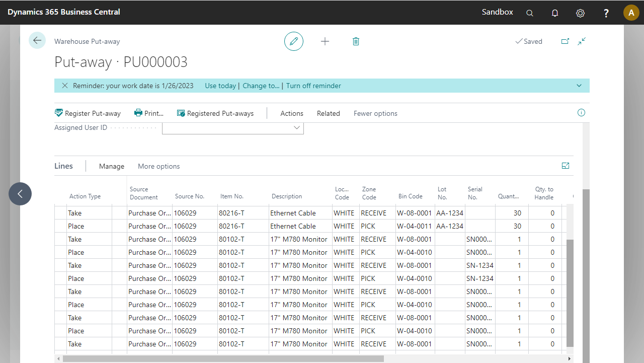Image resolution: width=644 pixels, height=363 pixels.
Task: Click Turn off reminder link
Action: pyautogui.click(x=313, y=86)
